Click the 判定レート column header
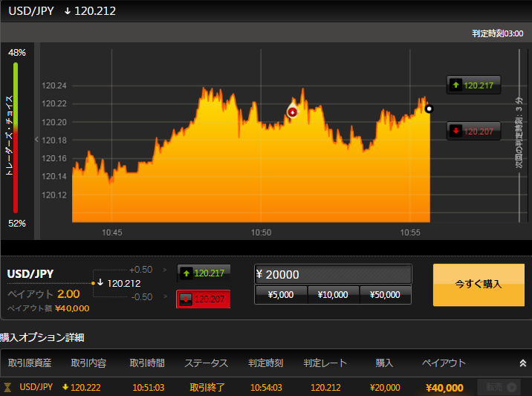 pyautogui.click(x=325, y=363)
